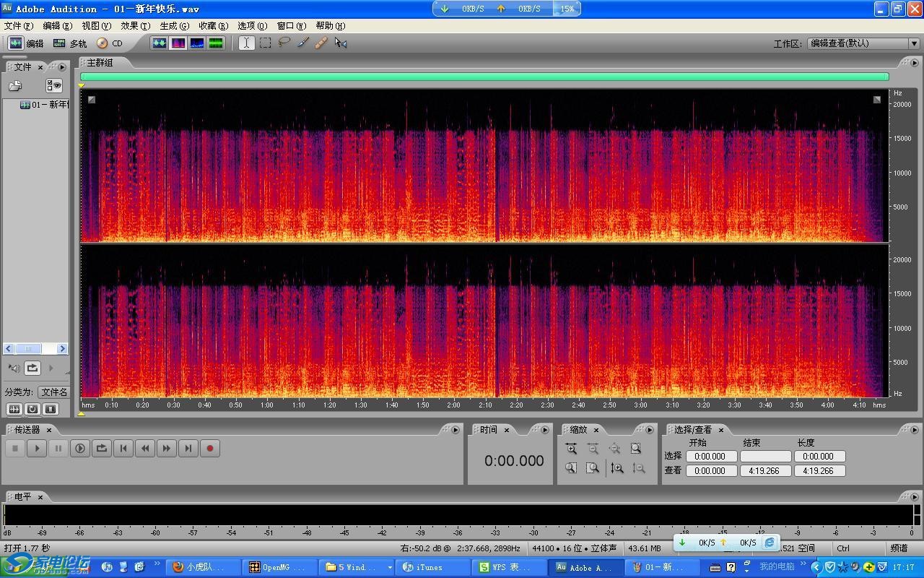Go to end transport button
Viewport: 924px width, 578px height.
tap(188, 448)
